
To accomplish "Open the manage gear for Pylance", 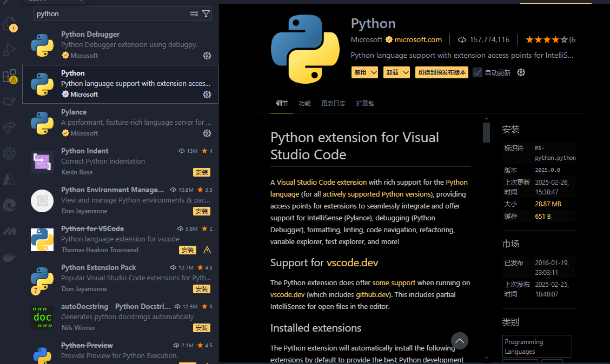I will point(207,133).
